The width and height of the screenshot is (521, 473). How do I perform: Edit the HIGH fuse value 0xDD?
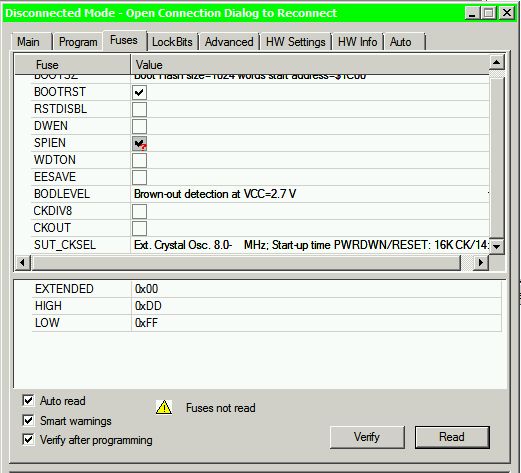pyautogui.click(x=316, y=306)
